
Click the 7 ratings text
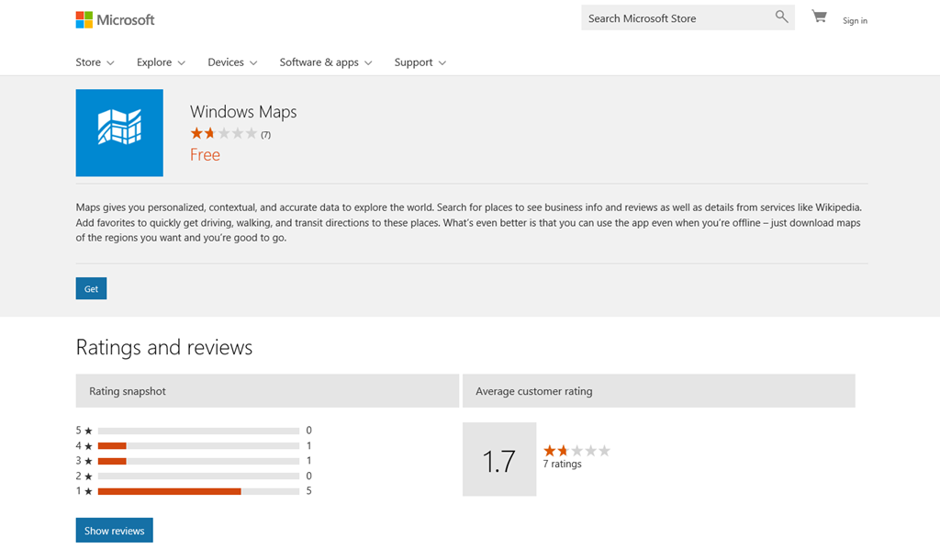point(563,465)
